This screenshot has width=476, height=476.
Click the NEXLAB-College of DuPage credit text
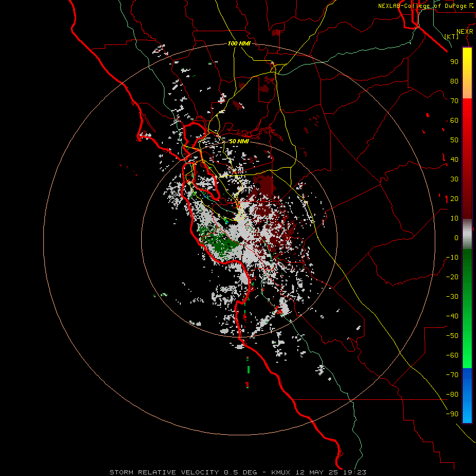pyautogui.click(x=425, y=6)
